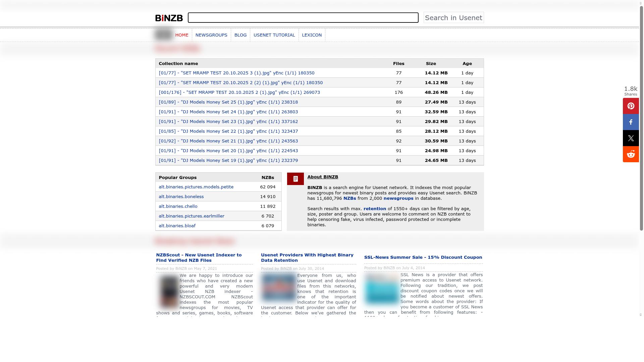The height and width of the screenshot is (362, 644).
Task: Click the About BiNZB document icon
Action: 295,179
